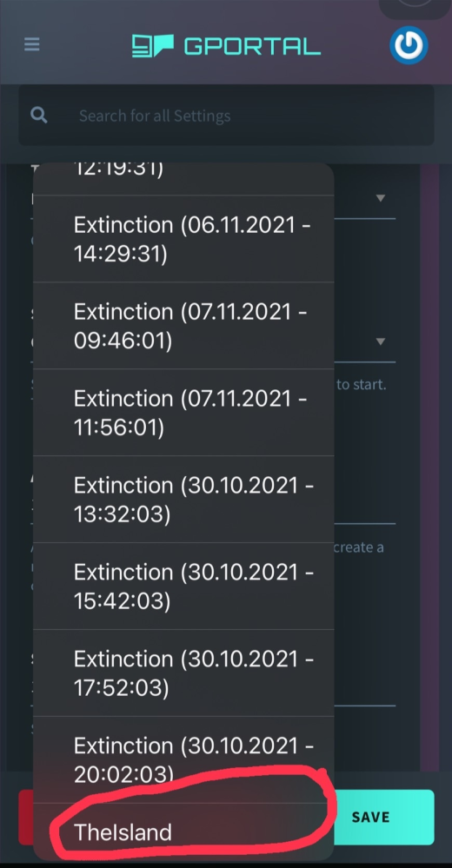The width and height of the screenshot is (452, 868).
Task: Select Extinction 07.11.2021 09:46:01 backup
Action: point(183,326)
